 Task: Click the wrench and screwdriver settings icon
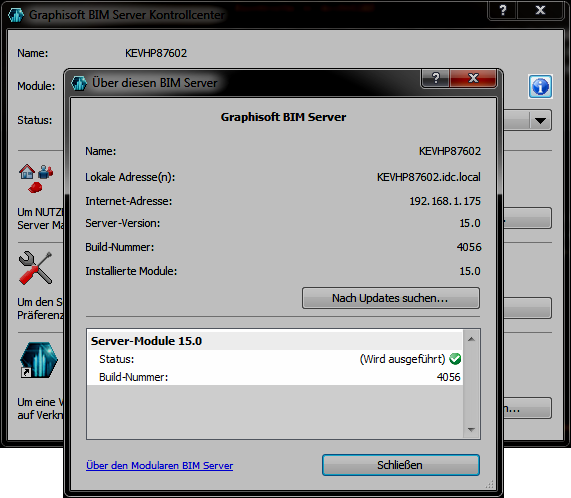pos(36,268)
